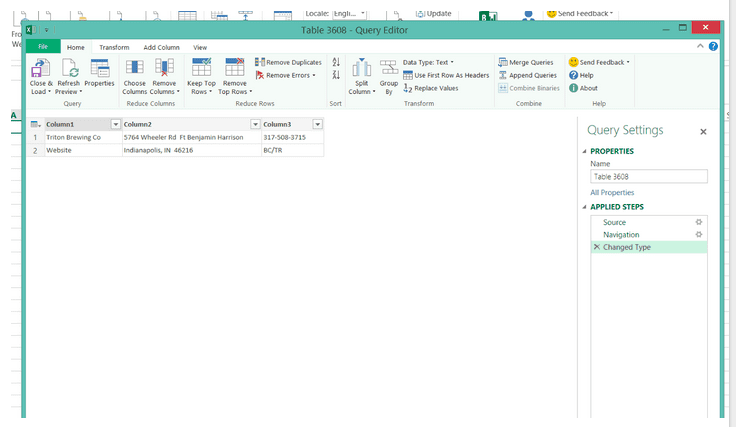Open the Column3 filter dropdown
Screen dimensions: 736x427
coord(318,124)
